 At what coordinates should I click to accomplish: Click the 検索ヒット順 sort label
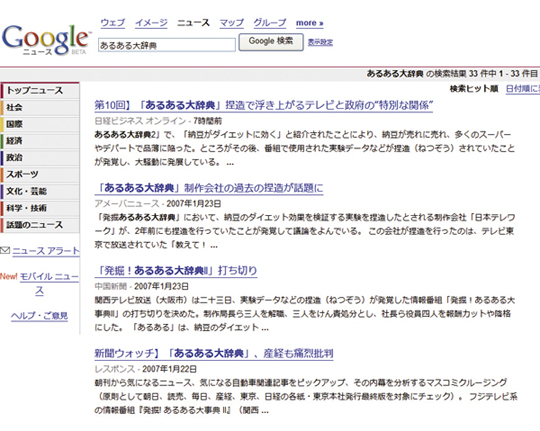(474, 89)
